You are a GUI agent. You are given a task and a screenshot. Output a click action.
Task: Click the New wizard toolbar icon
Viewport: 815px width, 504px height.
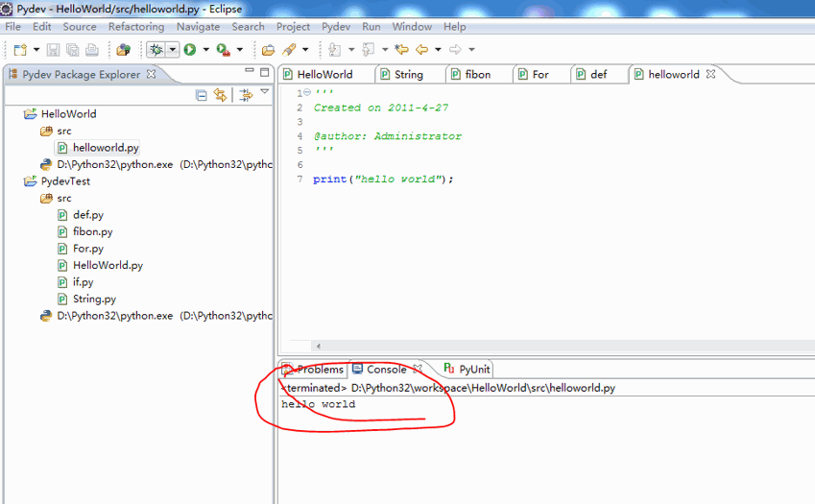[x=20, y=50]
